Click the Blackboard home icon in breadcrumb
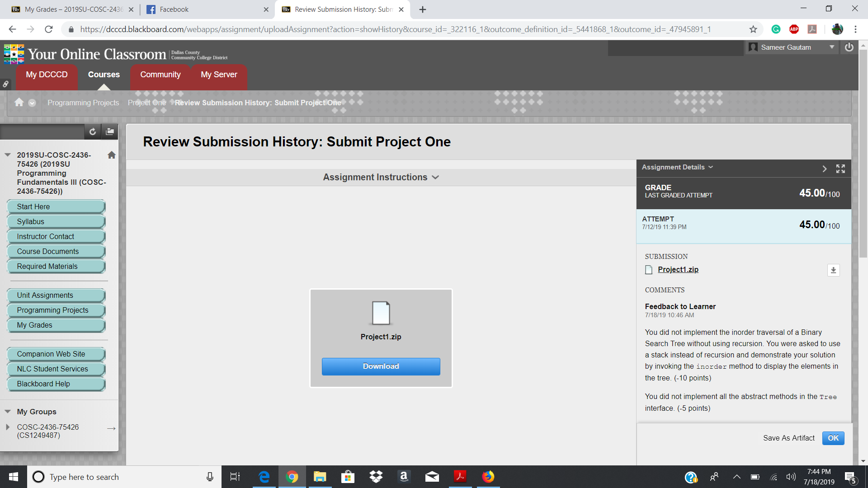Image resolution: width=868 pixels, height=488 pixels. click(19, 103)
